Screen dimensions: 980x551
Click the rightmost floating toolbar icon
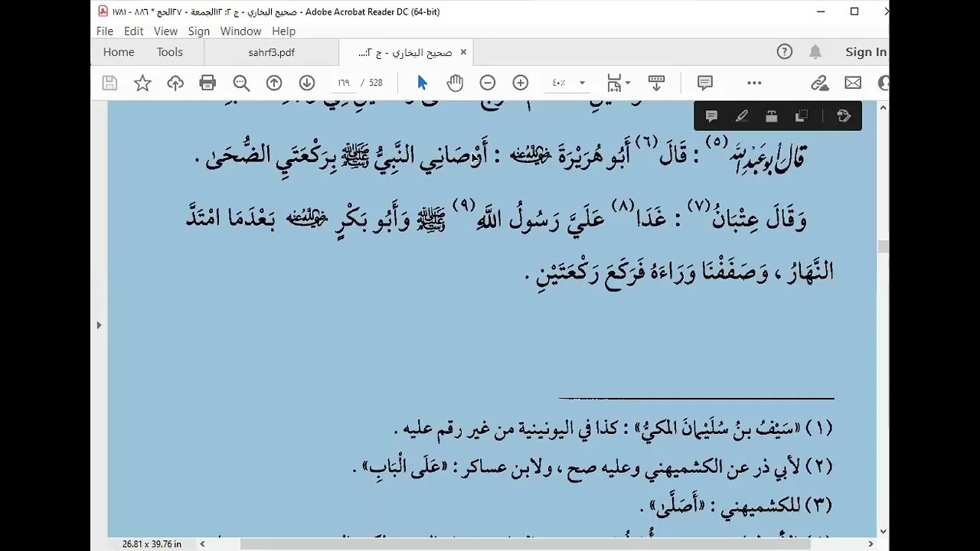point(844,116)
